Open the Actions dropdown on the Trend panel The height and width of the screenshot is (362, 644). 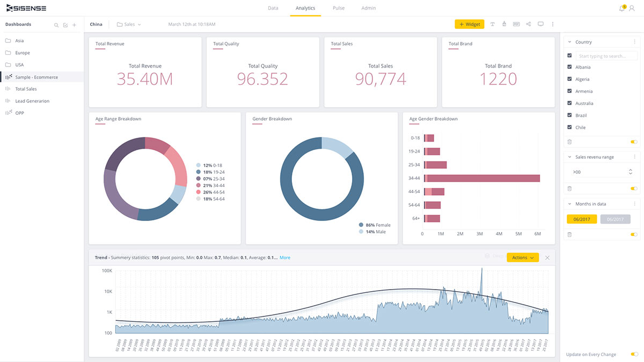(x=522, y=257)
